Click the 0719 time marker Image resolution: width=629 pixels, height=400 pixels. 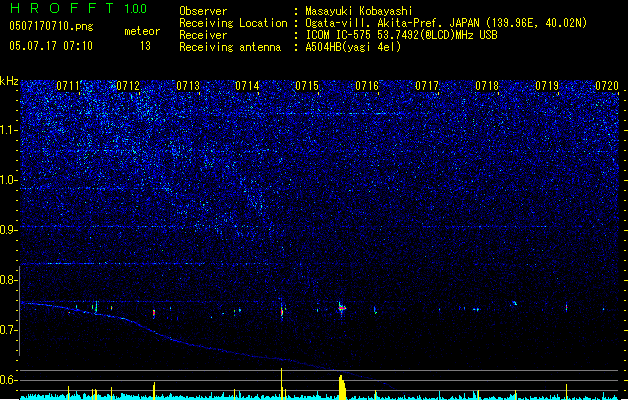pos(547,86)
